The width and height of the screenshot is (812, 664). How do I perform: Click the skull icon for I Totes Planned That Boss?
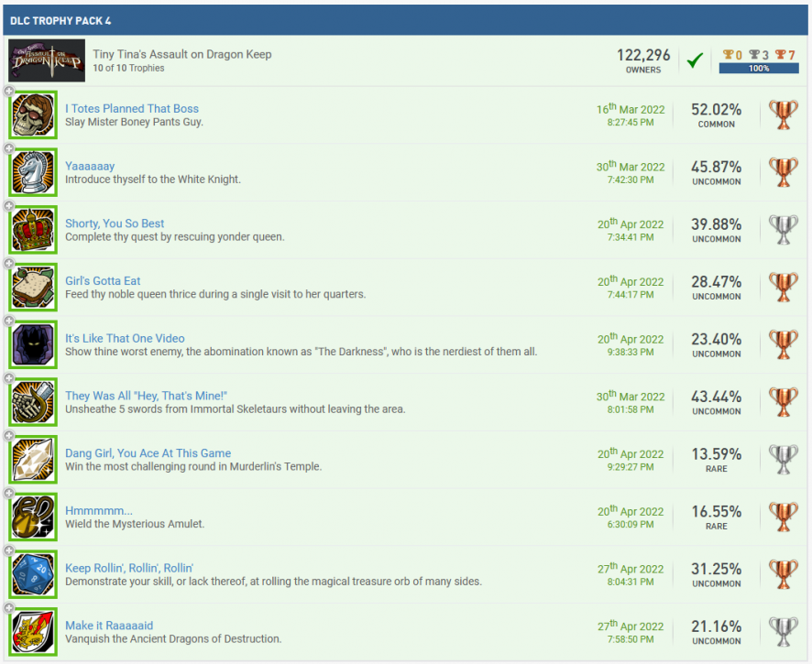(x=34, y=115)
